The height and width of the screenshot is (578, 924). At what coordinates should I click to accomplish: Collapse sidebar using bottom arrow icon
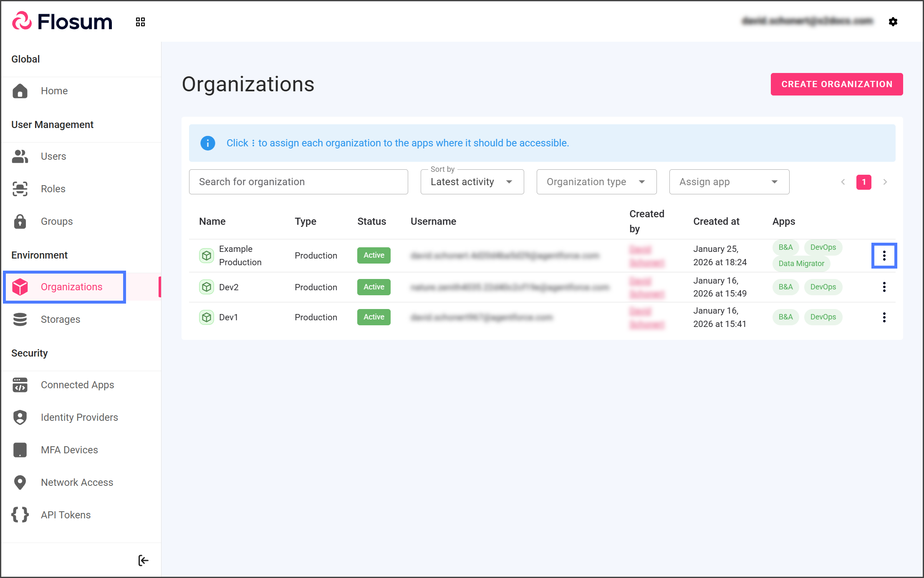point(143,560)
